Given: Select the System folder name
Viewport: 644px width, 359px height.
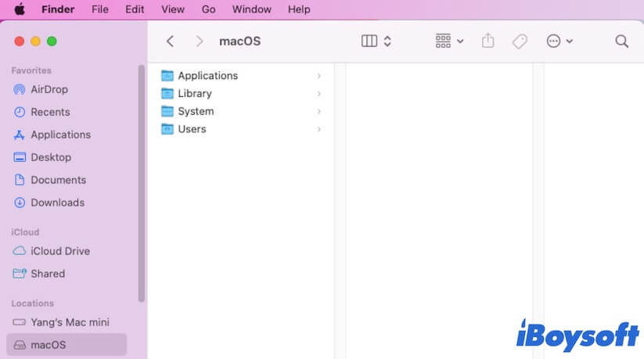Looking at the screenshot, I should tap(196, 111).
